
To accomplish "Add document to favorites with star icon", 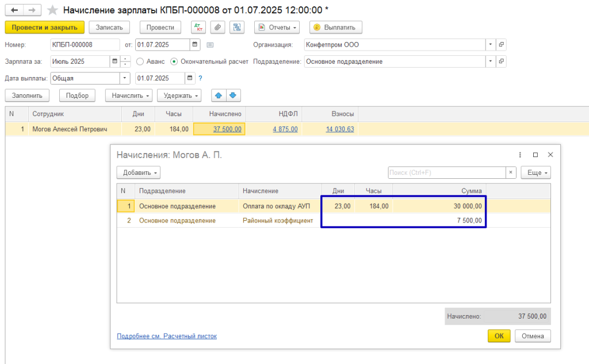I will [x=52, y=10].
